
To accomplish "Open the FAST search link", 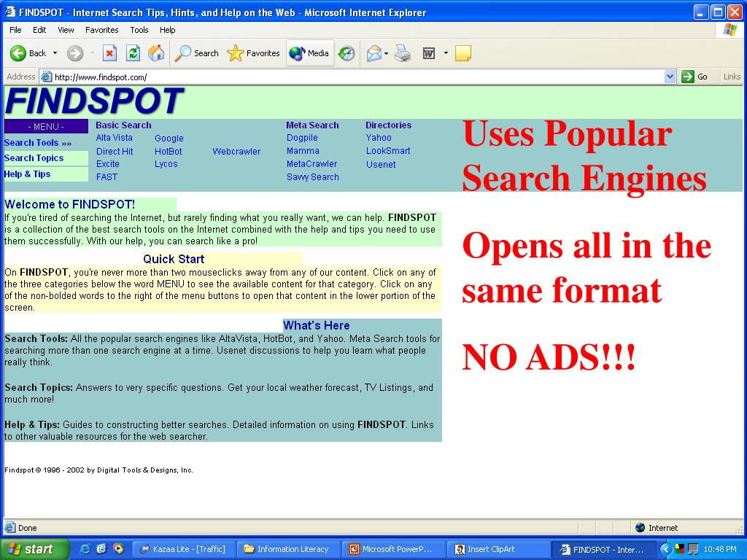I will tap(107, 177).
